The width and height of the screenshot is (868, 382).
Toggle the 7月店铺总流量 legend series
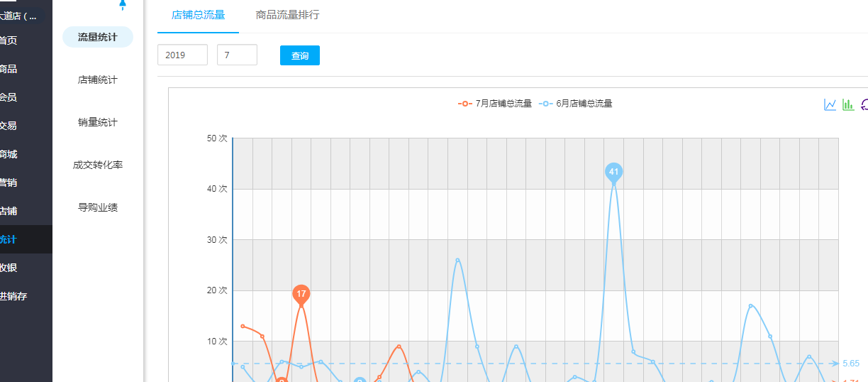[x=495, y=104]
